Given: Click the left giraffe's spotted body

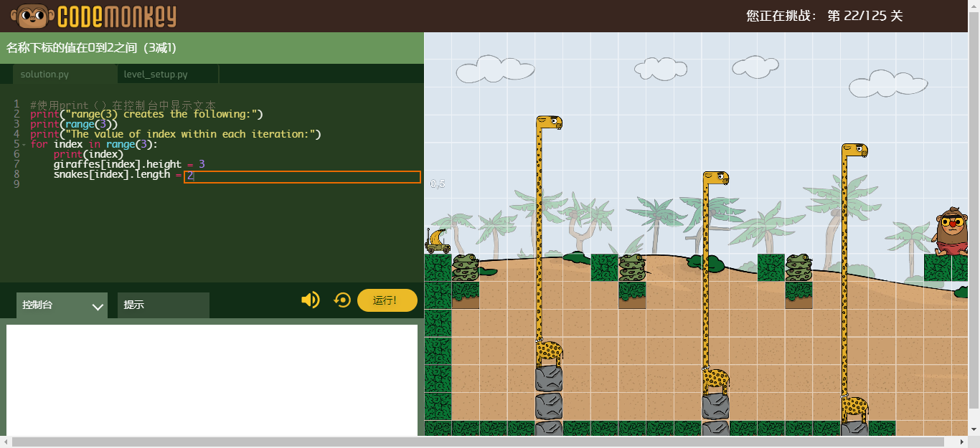Looking at the screenshot, I should [550, 353].
